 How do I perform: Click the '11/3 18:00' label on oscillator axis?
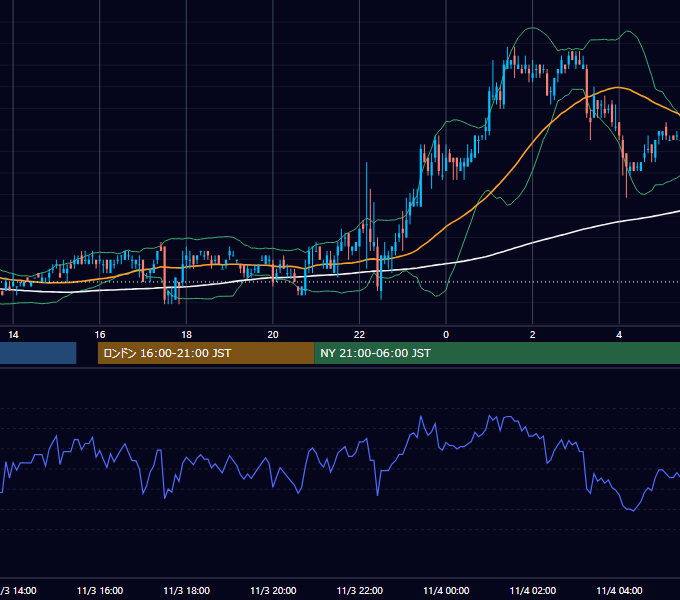(x=186, y=591)
